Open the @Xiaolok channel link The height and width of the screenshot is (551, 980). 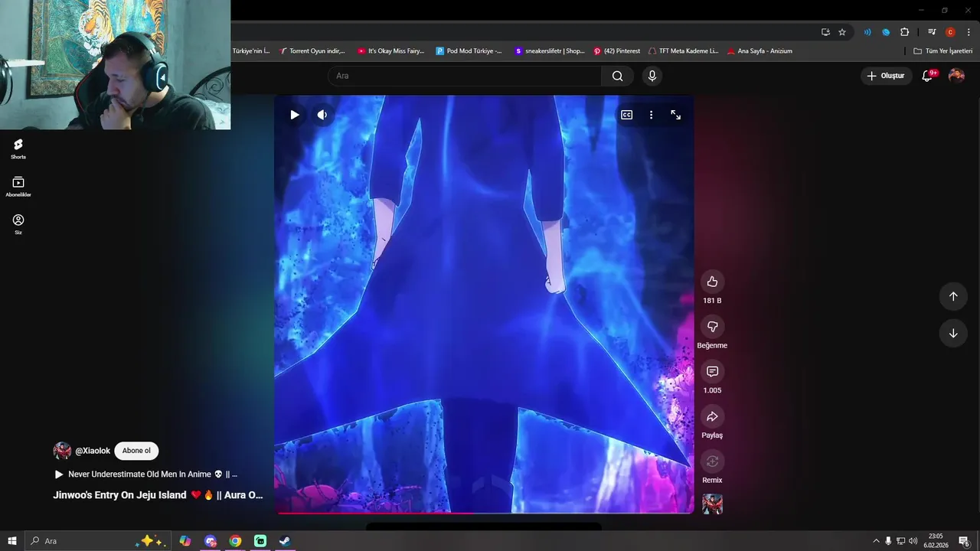click(x=93, y=451)
